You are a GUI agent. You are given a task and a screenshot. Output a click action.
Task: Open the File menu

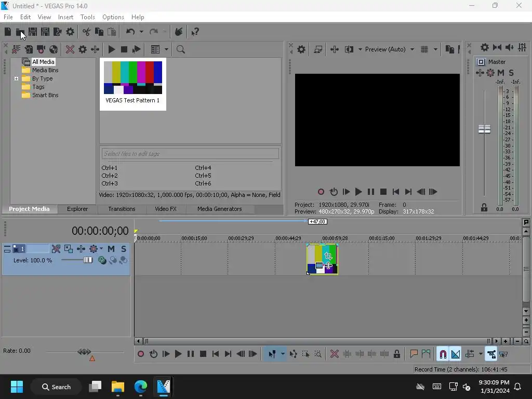pos(8,17)
